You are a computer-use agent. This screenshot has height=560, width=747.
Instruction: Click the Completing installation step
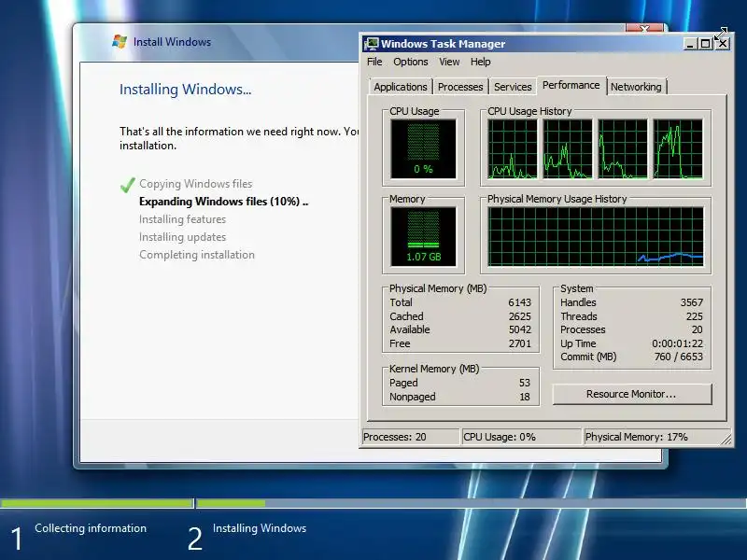pyautogui.click(x=197, y=255)
